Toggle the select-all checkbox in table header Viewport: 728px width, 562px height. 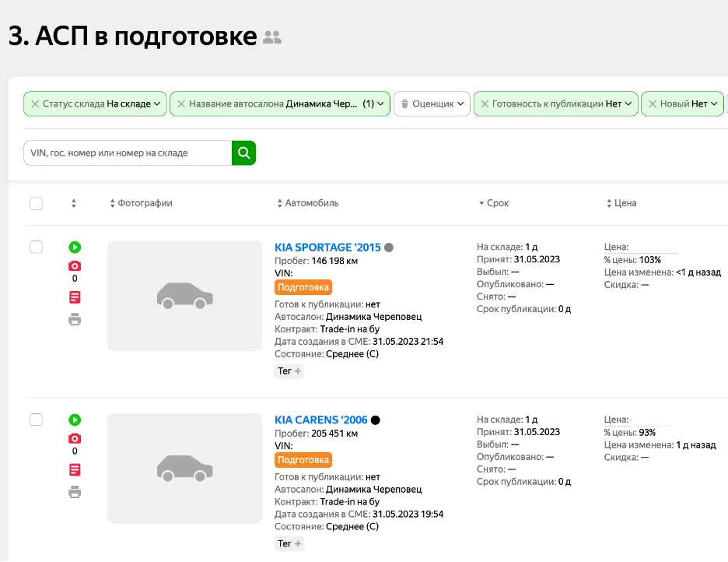tap(36, 203)
